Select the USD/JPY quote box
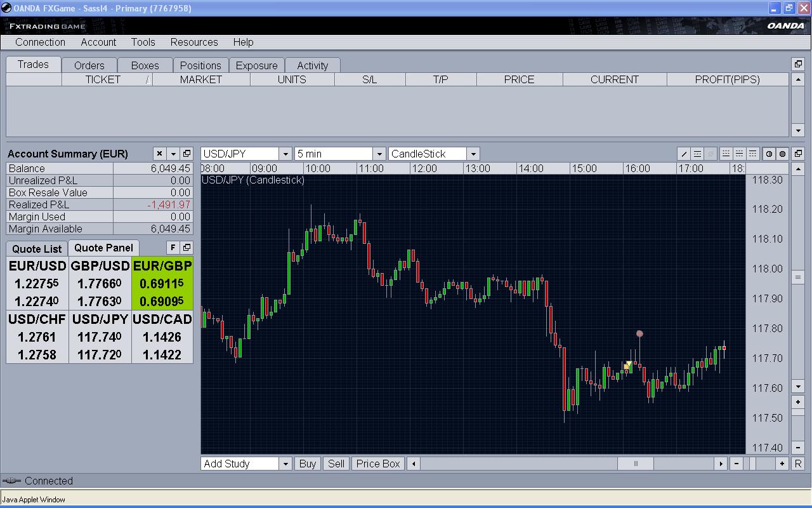This screenshot has width=812, height=508. point(100,337)
